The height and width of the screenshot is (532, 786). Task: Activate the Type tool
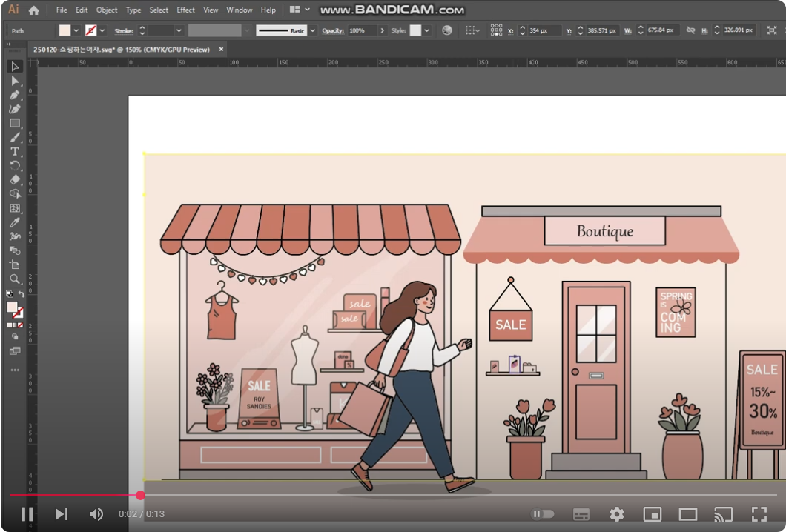pos(15,151)
